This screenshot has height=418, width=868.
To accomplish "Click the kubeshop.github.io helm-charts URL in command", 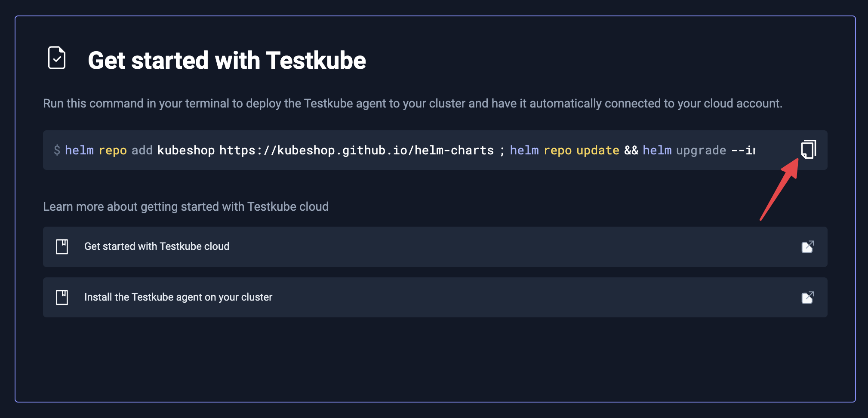I will [x=357, y=150].
